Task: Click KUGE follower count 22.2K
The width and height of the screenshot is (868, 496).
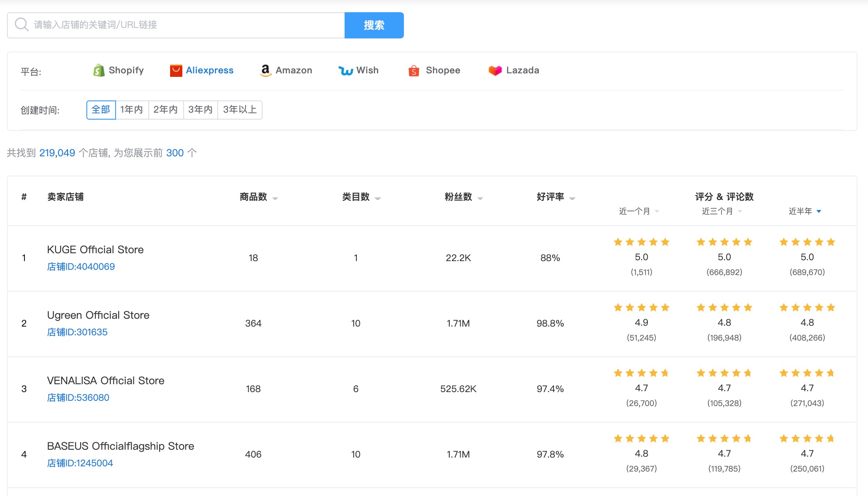Action: pyautogui.click(x=458, y=258)
